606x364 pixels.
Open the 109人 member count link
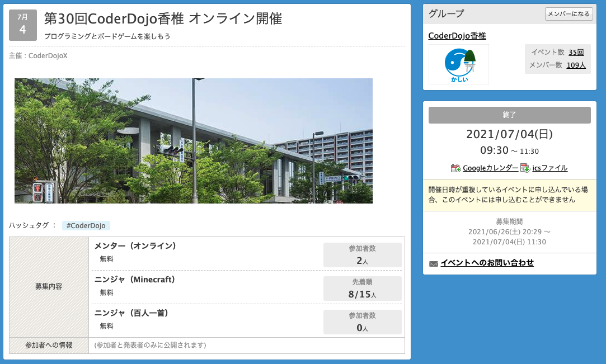[576, 65]
